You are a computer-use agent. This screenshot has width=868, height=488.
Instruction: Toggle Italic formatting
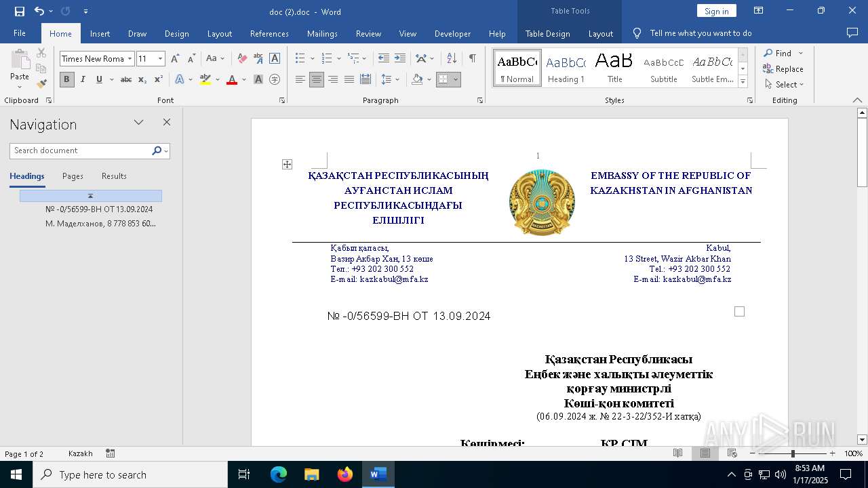click(x=83, y=79)
